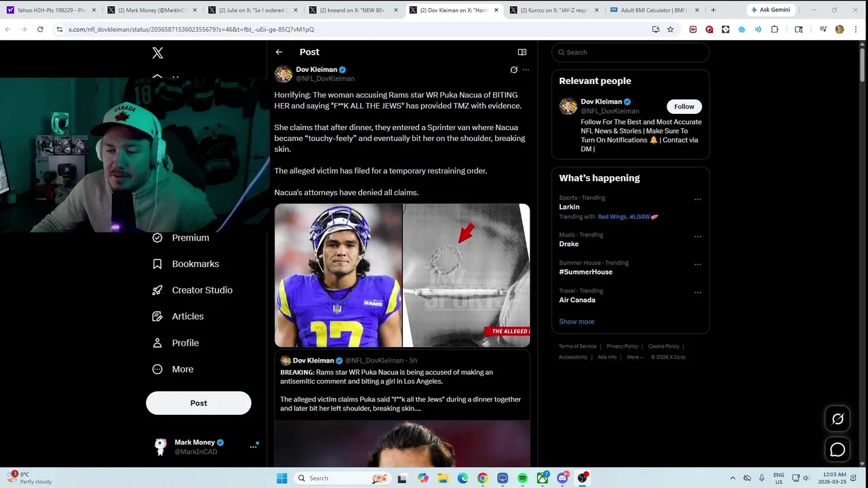The image size is (868, 488).
Task: Show hidden icons in system tray
Action: 732,478
